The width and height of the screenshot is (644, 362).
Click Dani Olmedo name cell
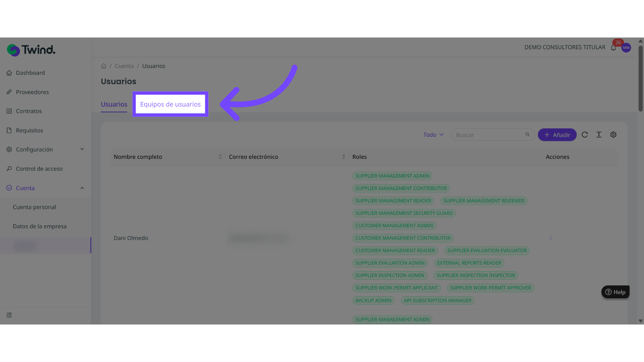(131, 238)
